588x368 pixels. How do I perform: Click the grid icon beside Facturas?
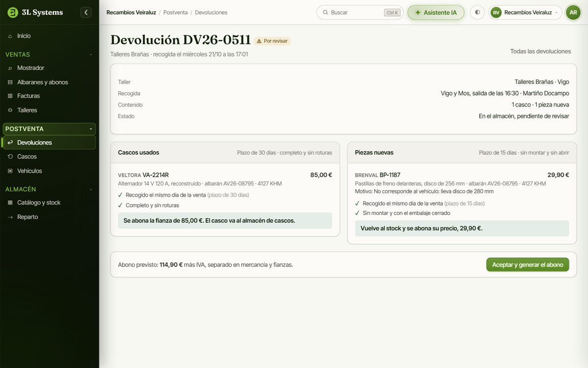tap(10, 96)
